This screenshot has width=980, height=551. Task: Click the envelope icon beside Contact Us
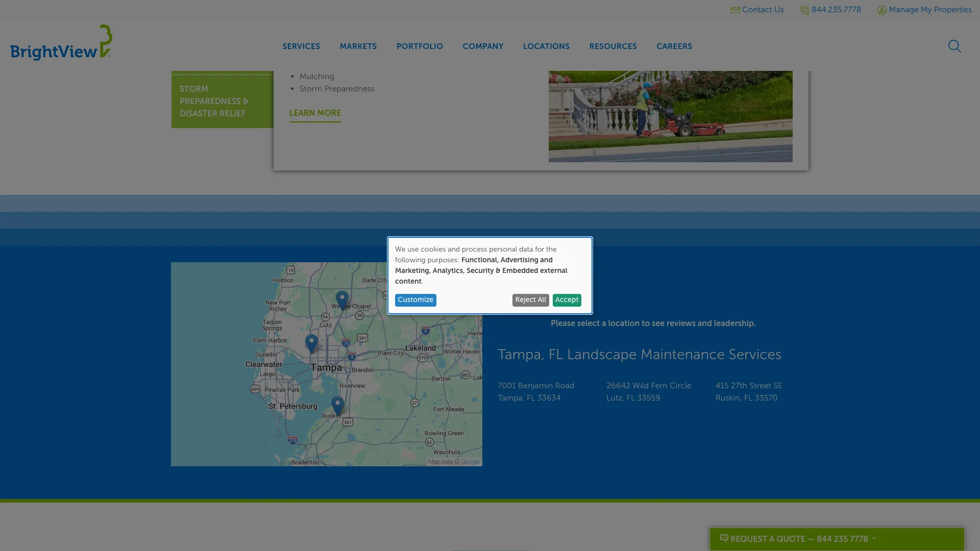(x=735, y=10)
